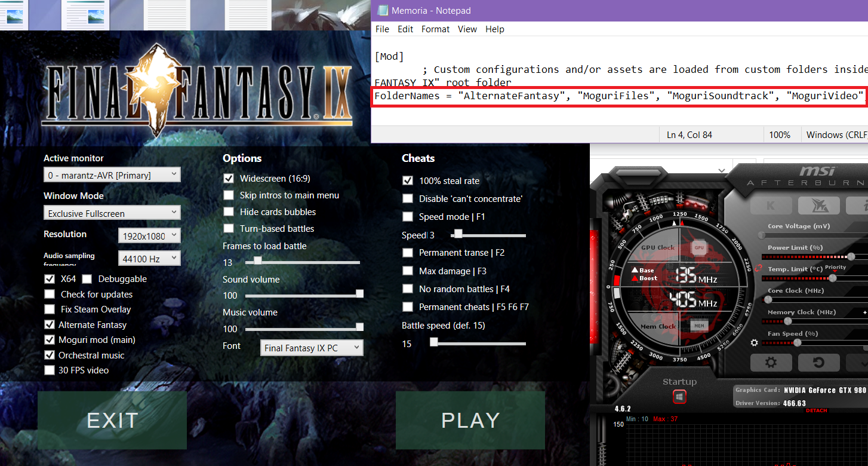868x466 pixels.
Task: Expand the Font dropdown
Action: (x=312, y=348)
